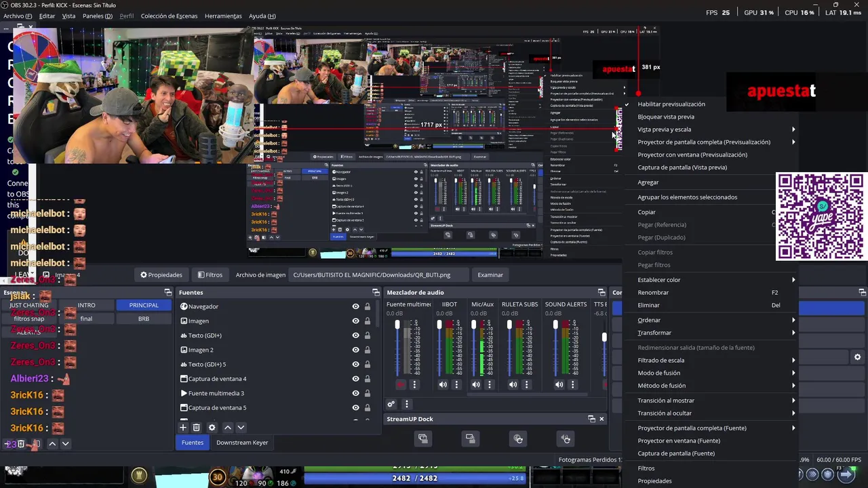
Task: Open Fuente multimedia channel options menu
Action: (414, 384)
